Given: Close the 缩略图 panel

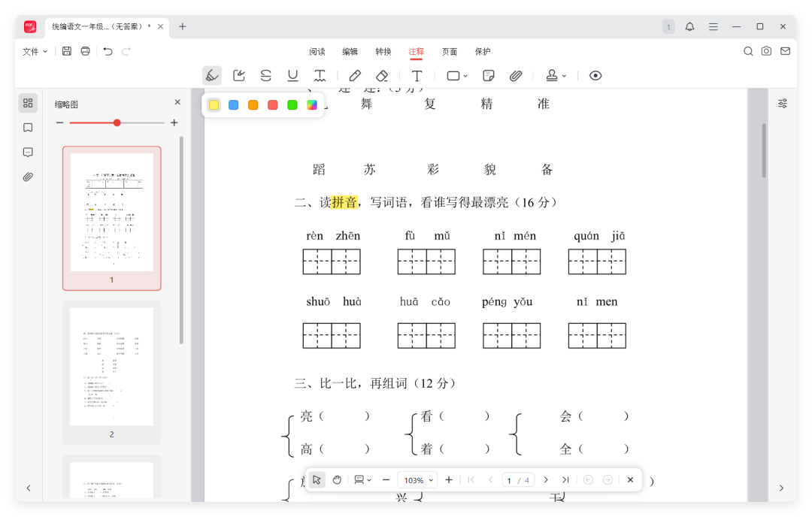Looking at the screenshot, I should coord(177,102).
